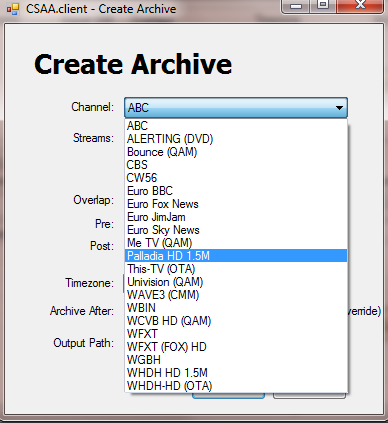
Task: Select WBIN channel
Action: click(236, 308)
